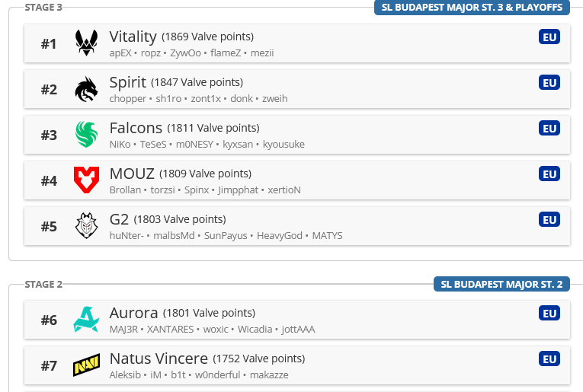Select the Falcons team name
The height and width of the screenshot is (392, 583).
click(x=136, y=128)
